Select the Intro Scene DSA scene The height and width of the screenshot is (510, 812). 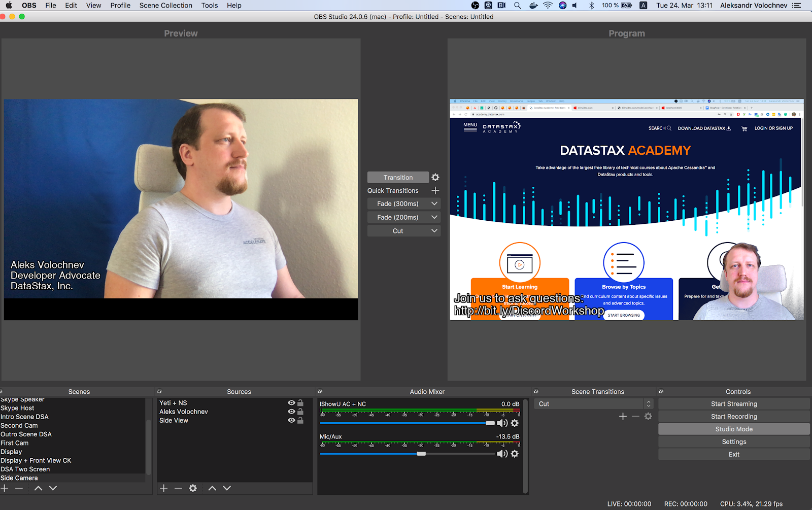point(24,417)
